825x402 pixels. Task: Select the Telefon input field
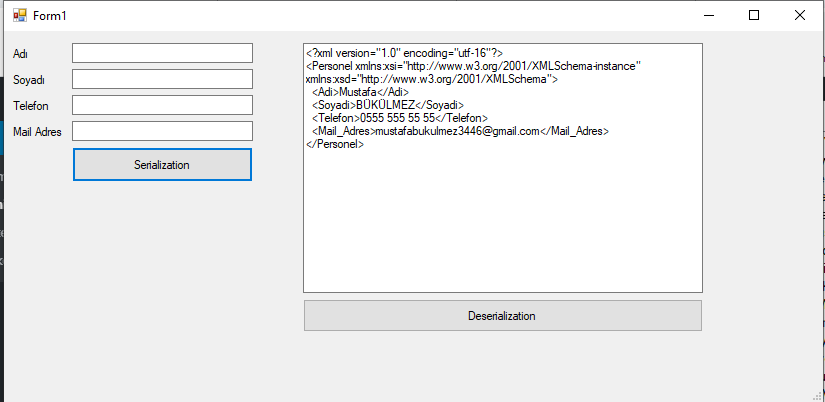(x=163, y=105)
